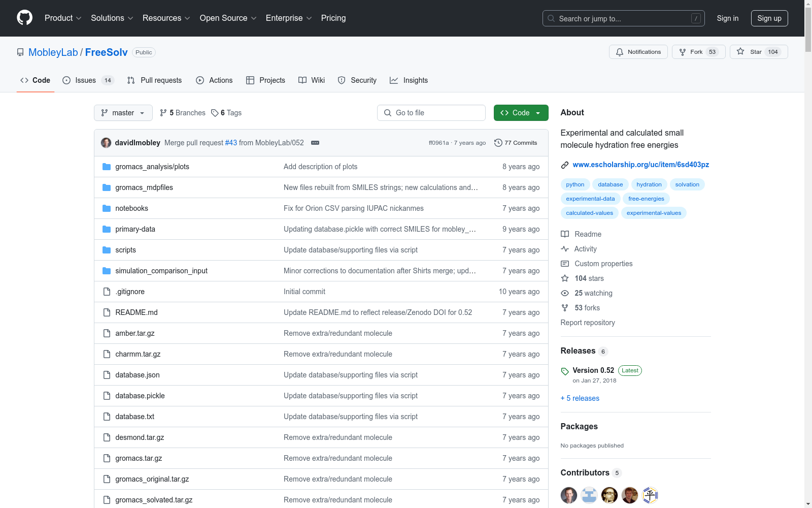This screenshot has width=812, height=508.
Task: Open the scripts folder icon
Action: point(107,250)
